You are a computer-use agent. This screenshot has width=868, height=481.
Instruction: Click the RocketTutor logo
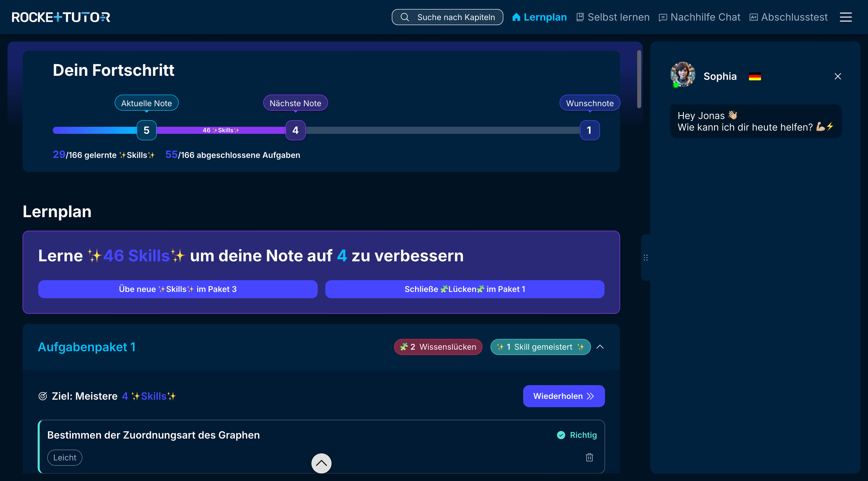coord(61,17)
